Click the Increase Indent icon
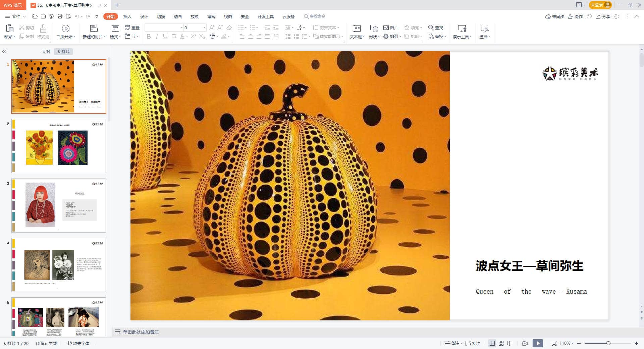 (x=276, y=28)
